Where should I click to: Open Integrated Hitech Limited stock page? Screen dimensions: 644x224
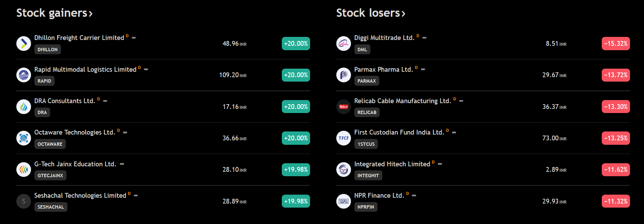(392, 164)
